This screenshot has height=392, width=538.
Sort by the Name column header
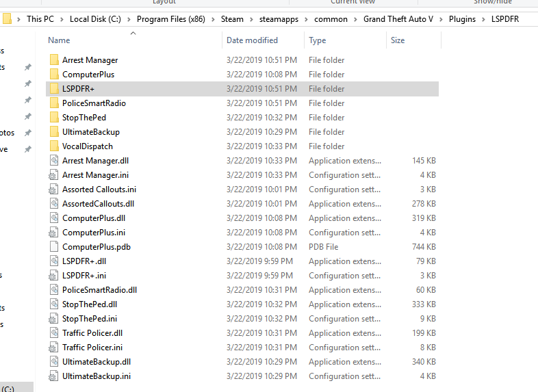click(x=59, y=40)
